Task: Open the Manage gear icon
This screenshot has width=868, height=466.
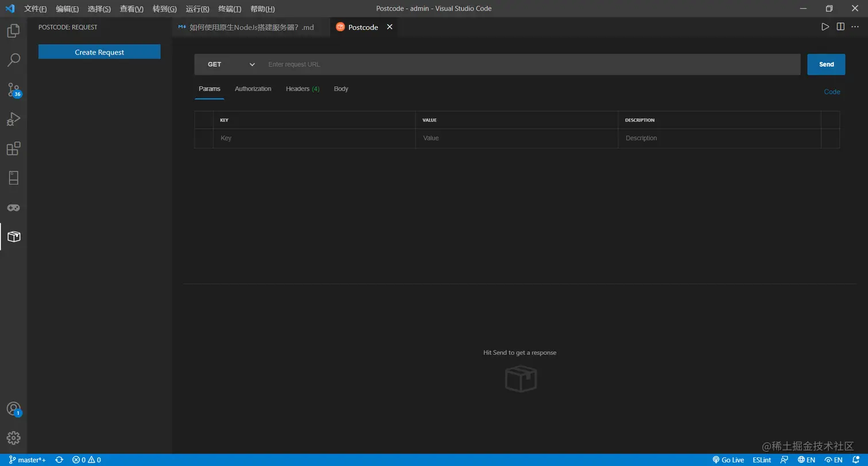Action: (x=13, y=438)
